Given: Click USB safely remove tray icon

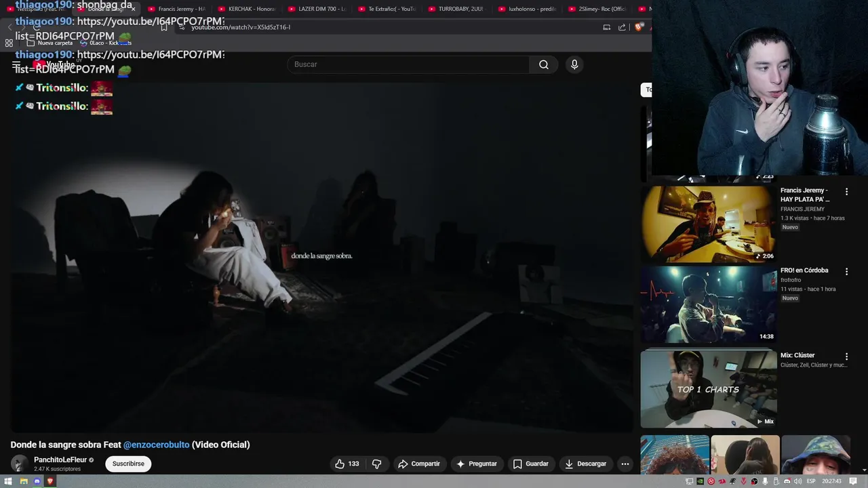Looking at the screenshot, I should [776, 481].
